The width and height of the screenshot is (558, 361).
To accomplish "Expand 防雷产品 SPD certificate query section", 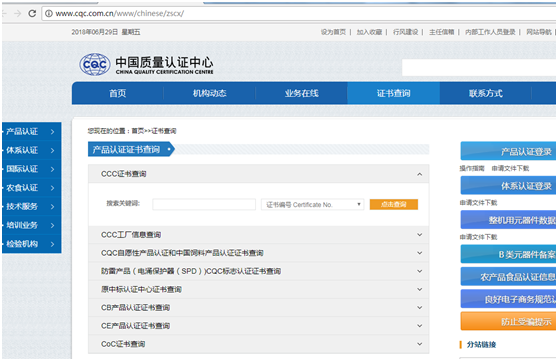I will pyautogui.click(x=258, y=271).
